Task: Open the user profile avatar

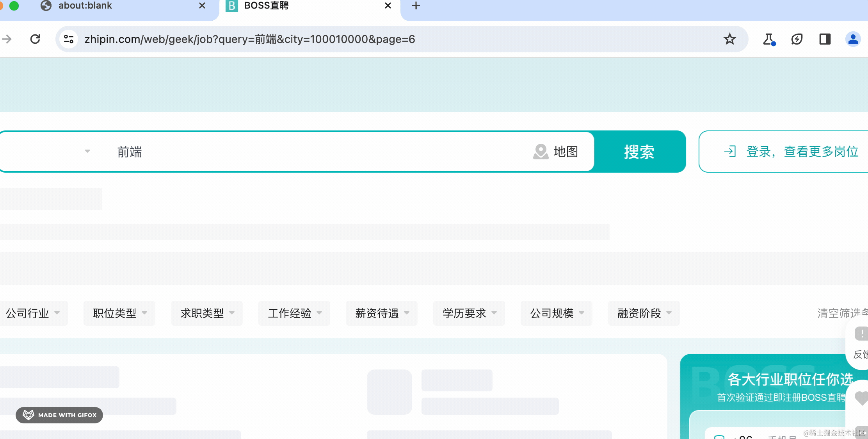Action: click(853, 39)
